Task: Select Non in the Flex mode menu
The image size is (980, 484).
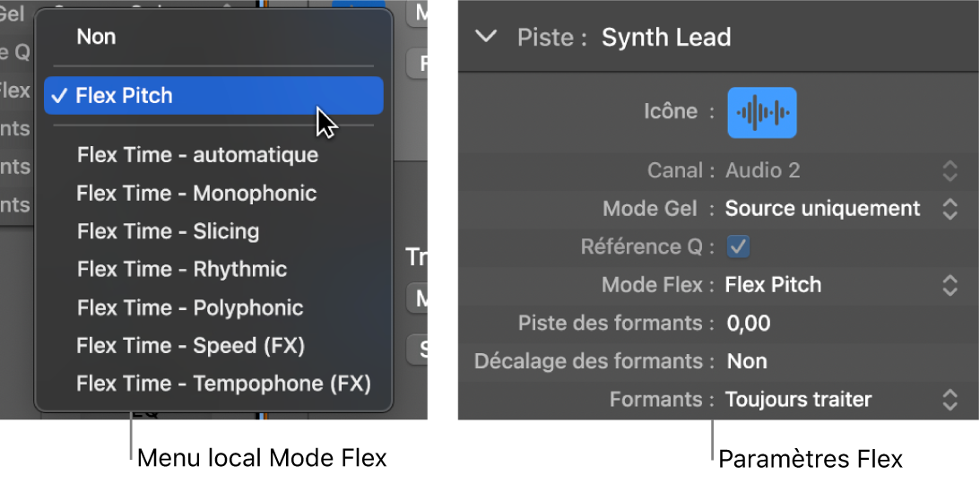Action: (x=96, y=37)
